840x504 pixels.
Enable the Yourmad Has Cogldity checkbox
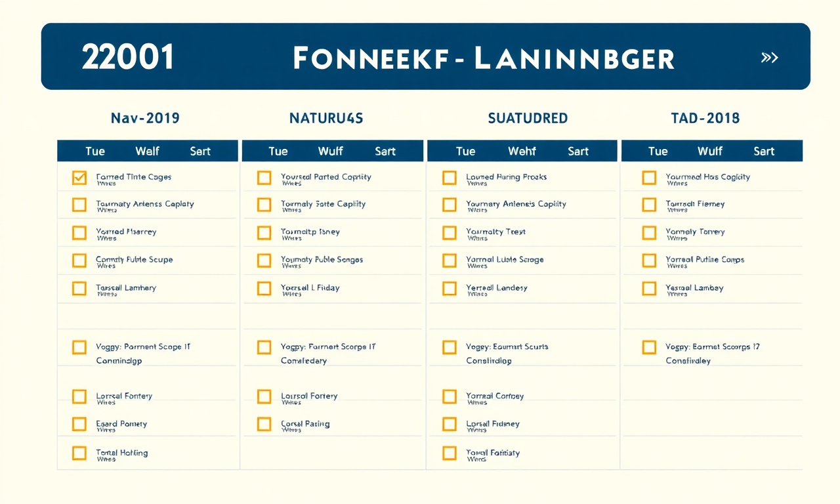(649, 177)
